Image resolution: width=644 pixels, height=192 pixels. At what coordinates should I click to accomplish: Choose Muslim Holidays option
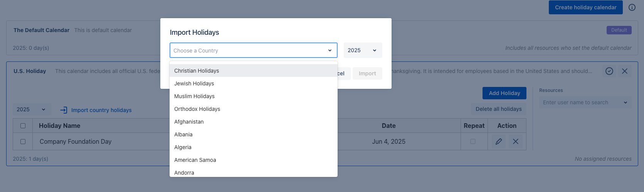point(194,96)
